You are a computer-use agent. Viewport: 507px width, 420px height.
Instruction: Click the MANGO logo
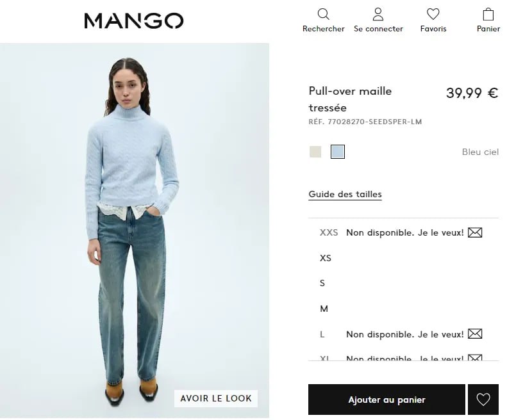(134, 20)
